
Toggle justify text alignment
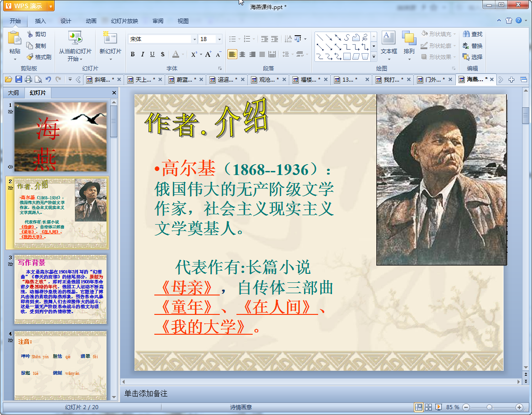(262, 54)
